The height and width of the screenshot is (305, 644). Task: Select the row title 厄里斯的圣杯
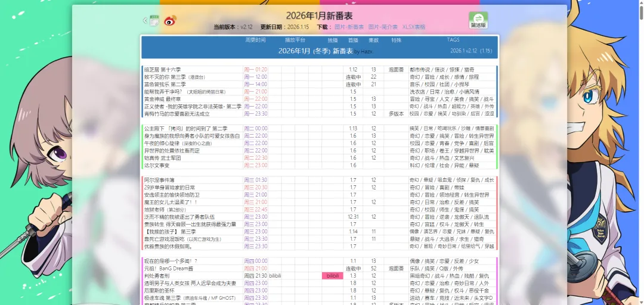[160, 291]
